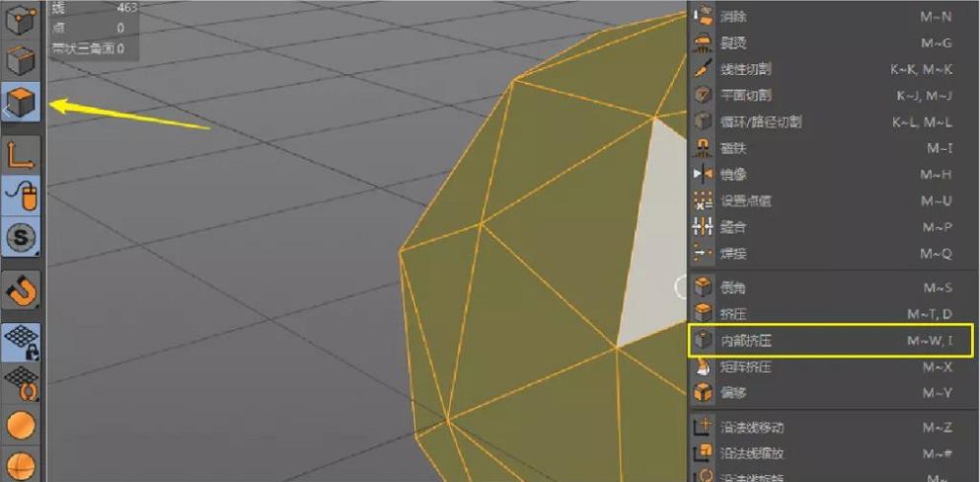Choose 沿法线缩放 menu entry
Image resolution: width=980 pixels, height=482 pixels.
[x=831, y=454]
